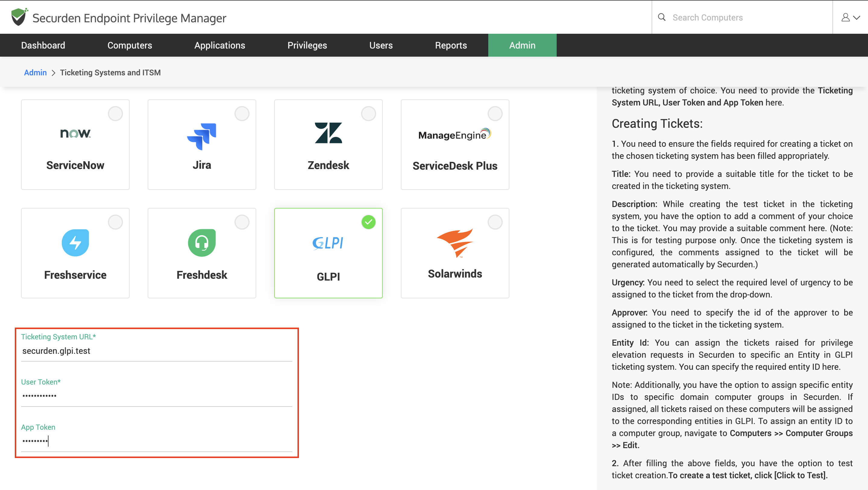Screen dimensions: 868x490
Task: Go to the Applications tab
Action: (x=220, y=45)
